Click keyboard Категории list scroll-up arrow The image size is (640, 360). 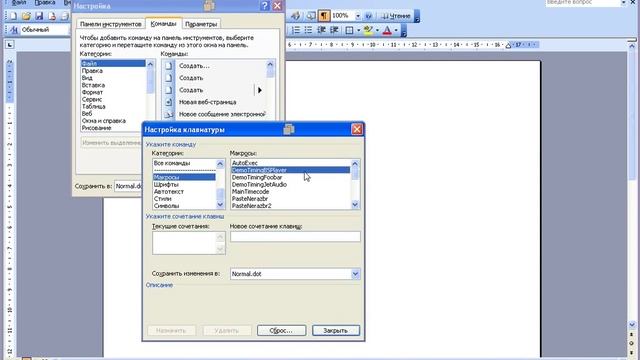(220, 164)
